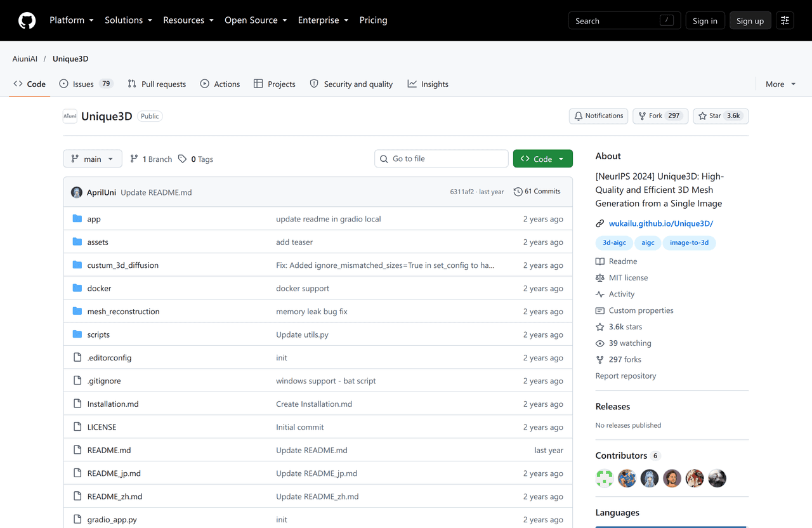The height and width of the screenshot is (528, 812).
Task: Click the Sign up button
Action: click(x=750, y=20)
